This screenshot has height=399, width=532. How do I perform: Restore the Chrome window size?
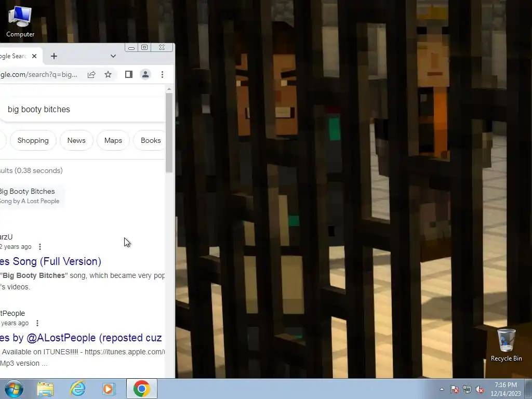[144, 47]
